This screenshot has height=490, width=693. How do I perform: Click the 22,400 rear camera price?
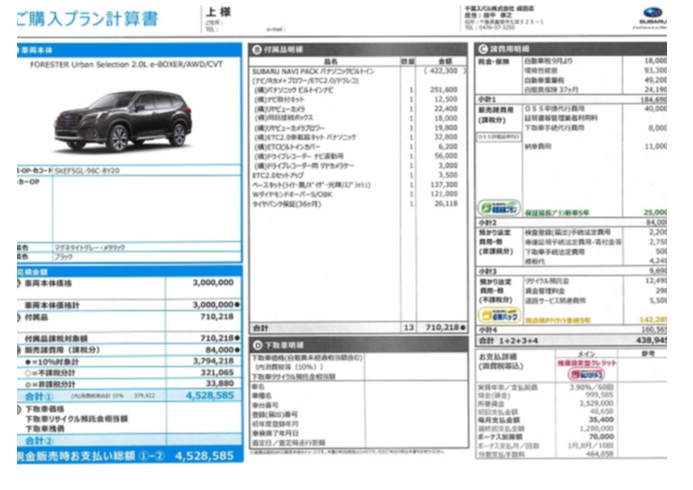point(446,109)
